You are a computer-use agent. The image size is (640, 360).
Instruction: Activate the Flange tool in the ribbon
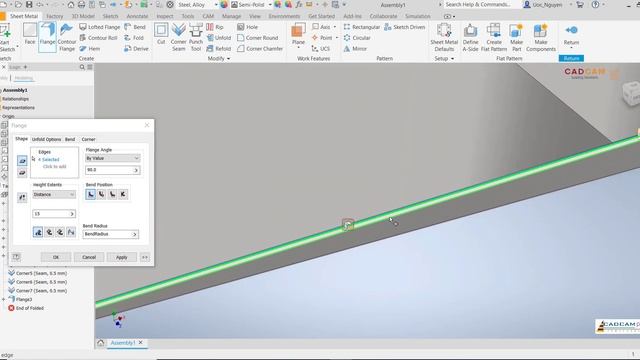(47, 37)
